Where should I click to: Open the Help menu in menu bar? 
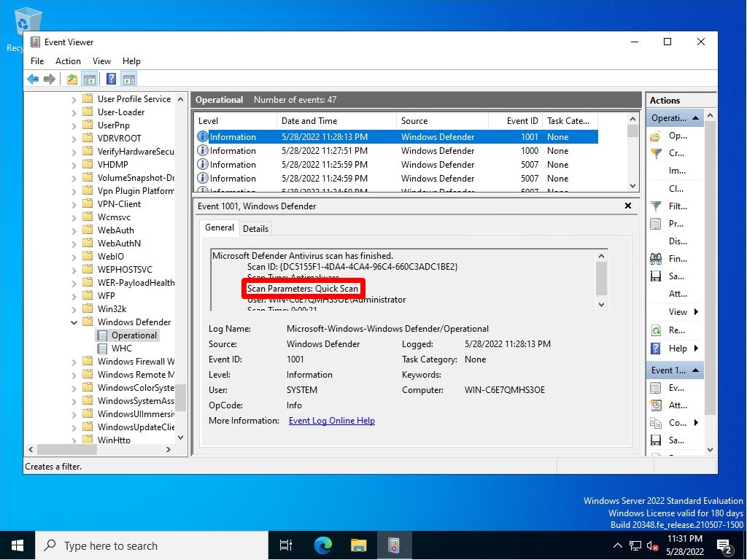131,61
